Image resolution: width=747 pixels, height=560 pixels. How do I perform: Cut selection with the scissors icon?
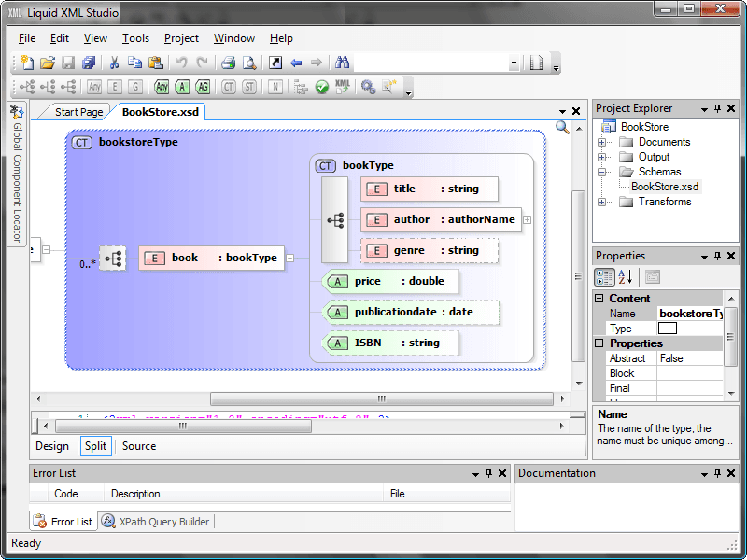(x=114, y=63)
